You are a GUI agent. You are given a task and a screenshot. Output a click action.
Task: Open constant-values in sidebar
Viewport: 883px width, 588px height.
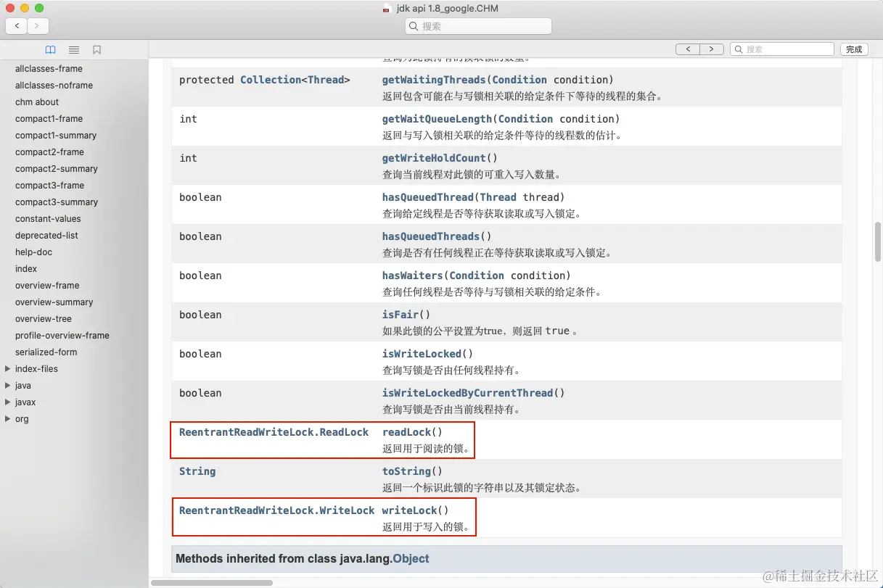(48, 219)
